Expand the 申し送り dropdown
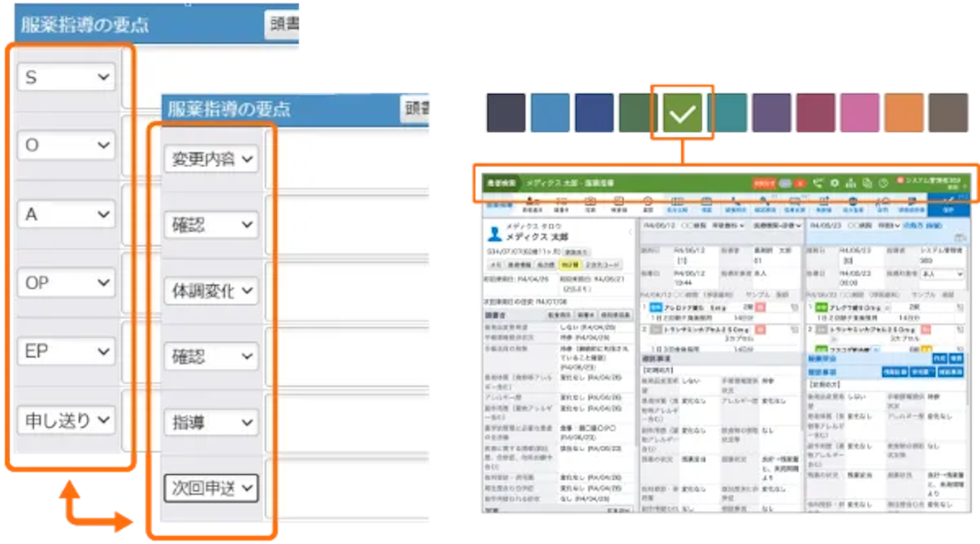 (x=66, y=420)
